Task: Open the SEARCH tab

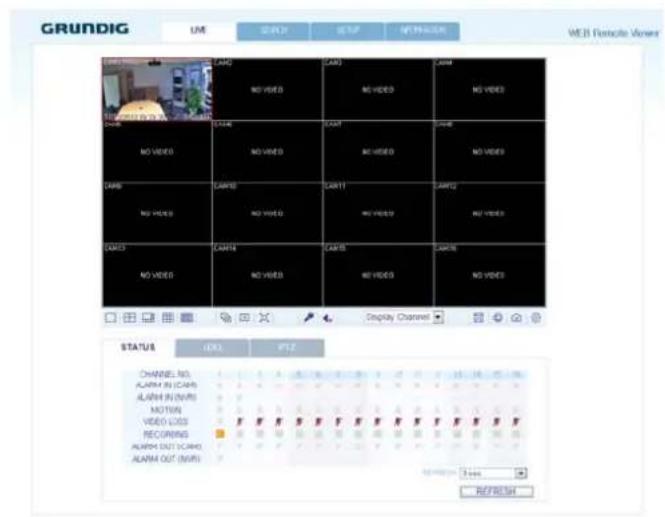Action: [273, 31]
